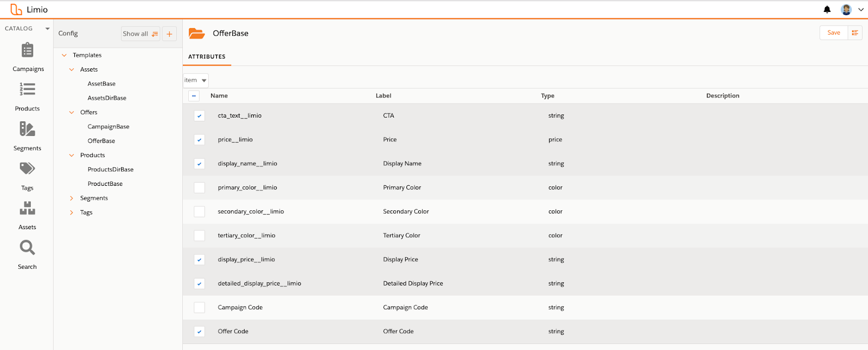The width and height of the screenshot is (868, 350).
Task: Open the Tags icon in sidebar
Action: [27, 168]
